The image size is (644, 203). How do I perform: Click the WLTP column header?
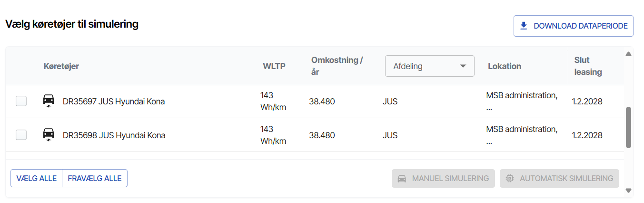(x=274, y=66)
